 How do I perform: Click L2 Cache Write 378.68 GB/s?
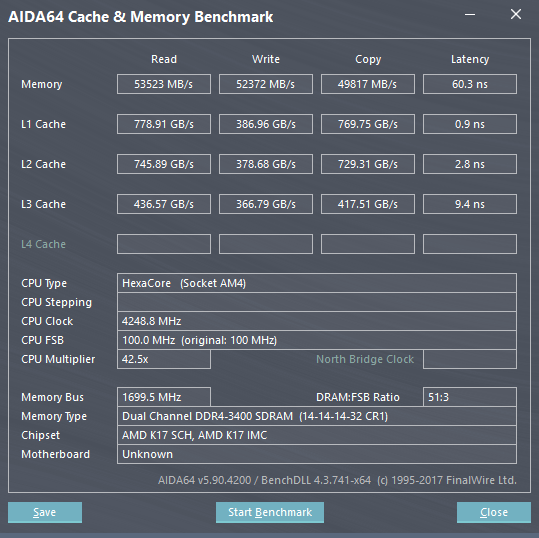point(266,164)
